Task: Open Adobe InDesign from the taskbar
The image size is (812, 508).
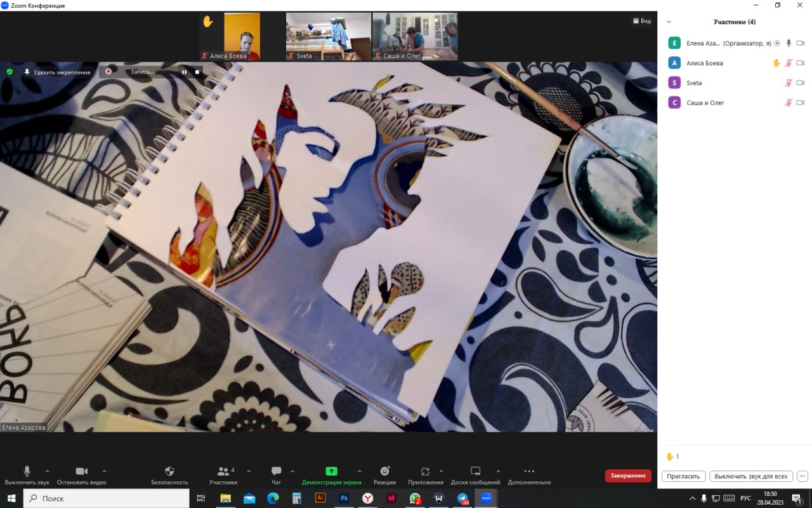Action: (x=391, y=498)
